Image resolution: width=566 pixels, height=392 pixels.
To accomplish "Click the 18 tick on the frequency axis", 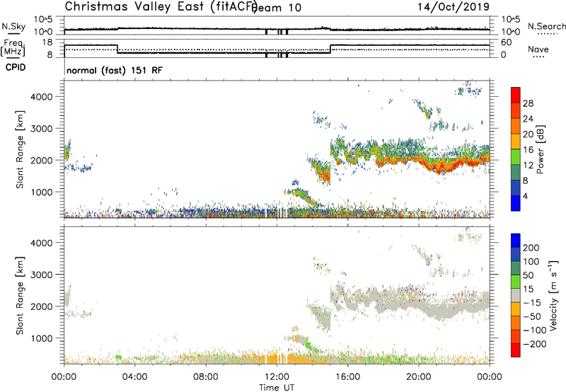I will coord(47,42).
